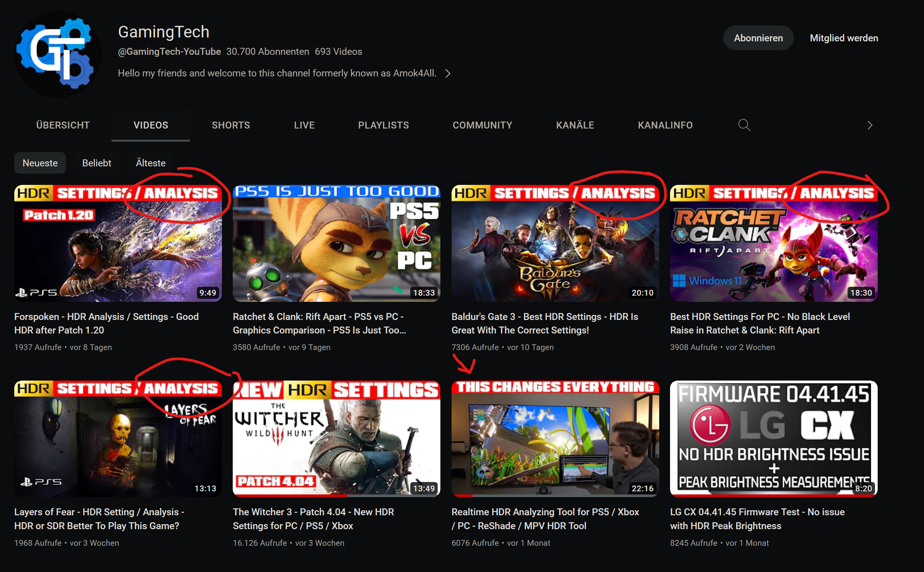
Task: View the KANALINFO tab
Action: tap(665, 125)
